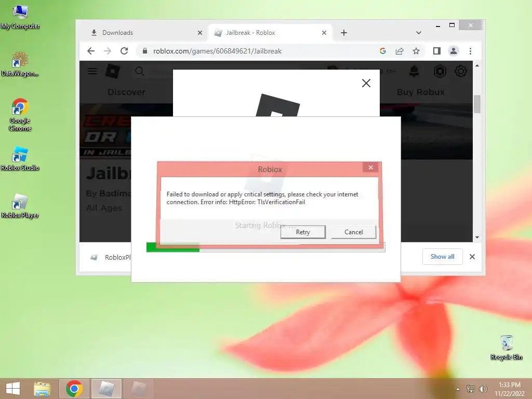Close the white Roblox launch popup

366,83
